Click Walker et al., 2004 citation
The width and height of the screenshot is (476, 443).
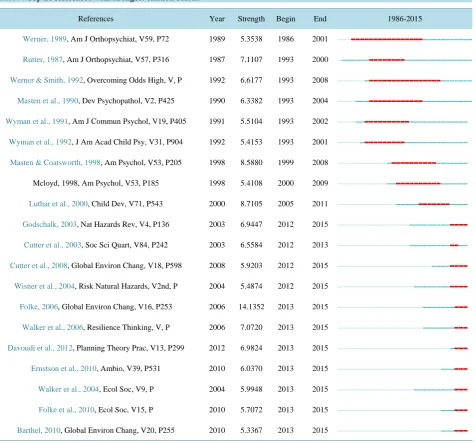69,389
